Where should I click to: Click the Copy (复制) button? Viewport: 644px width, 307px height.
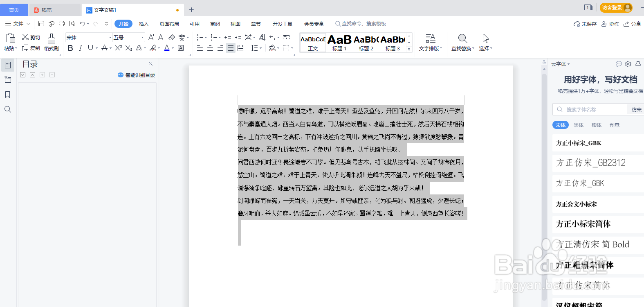pos(31,48)
